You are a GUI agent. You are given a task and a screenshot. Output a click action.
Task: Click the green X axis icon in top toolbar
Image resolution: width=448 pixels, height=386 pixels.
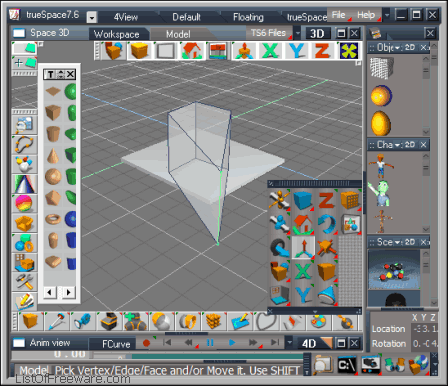point(270,51)
